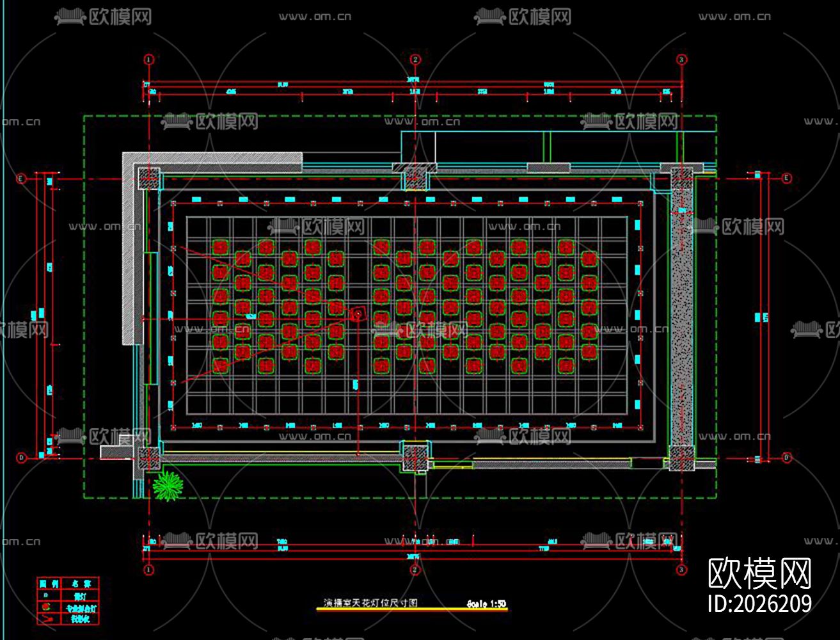Click the Scale 1:50 label
Image resolution: width=840 pixels, height=640 pixels.
[x=486, y=603]
